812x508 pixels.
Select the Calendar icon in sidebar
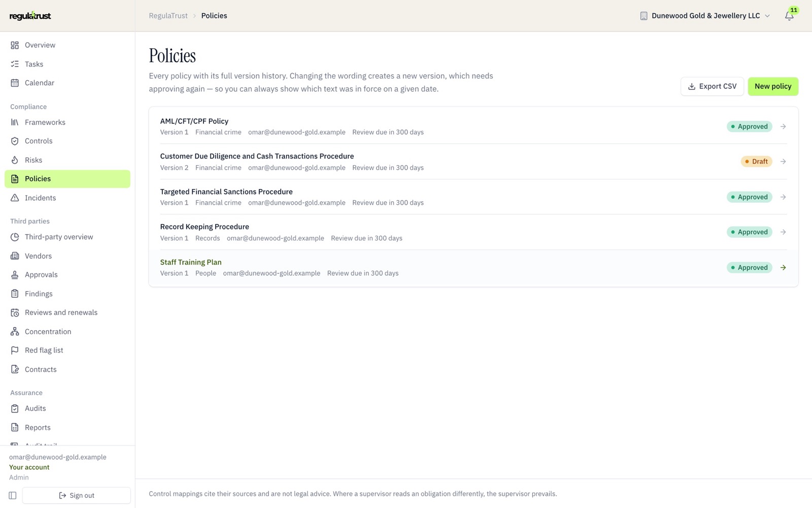[x=15, y=83]
